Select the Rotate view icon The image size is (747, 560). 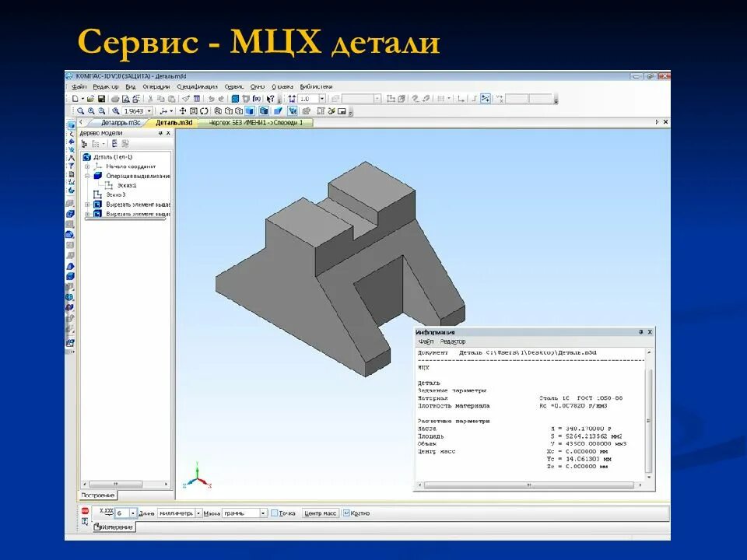point(204,111)
